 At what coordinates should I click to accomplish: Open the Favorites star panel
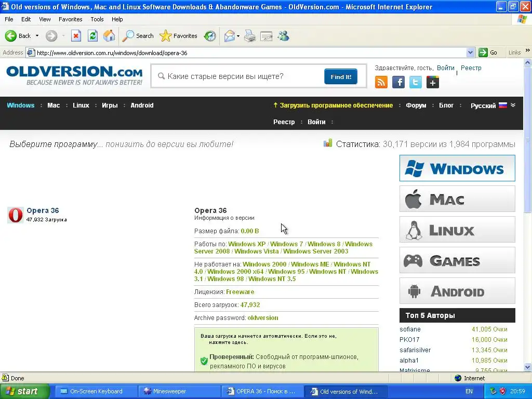click(179, 36)
